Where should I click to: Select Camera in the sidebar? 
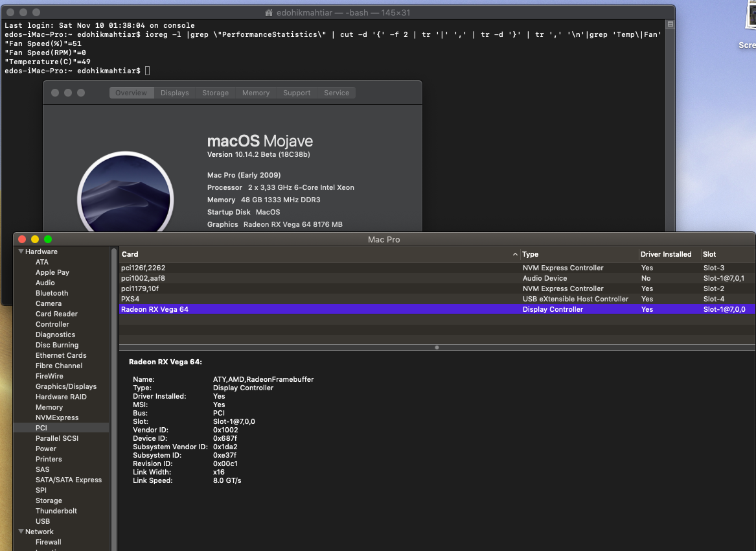point(48,303)
